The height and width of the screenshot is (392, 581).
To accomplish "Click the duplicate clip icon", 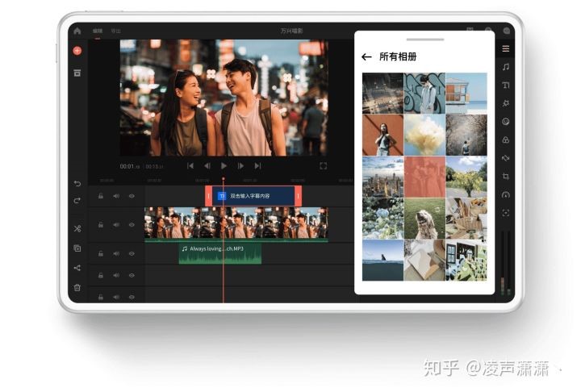I will (77, 248).
